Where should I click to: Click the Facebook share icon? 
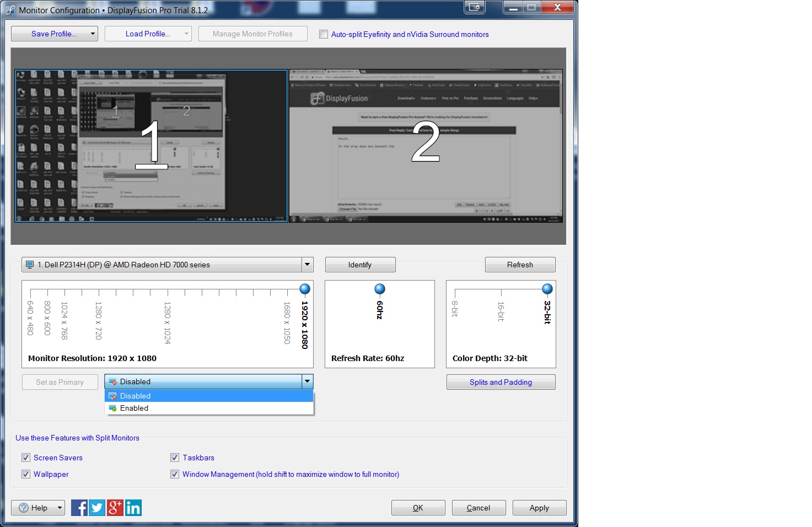(79, 508)
